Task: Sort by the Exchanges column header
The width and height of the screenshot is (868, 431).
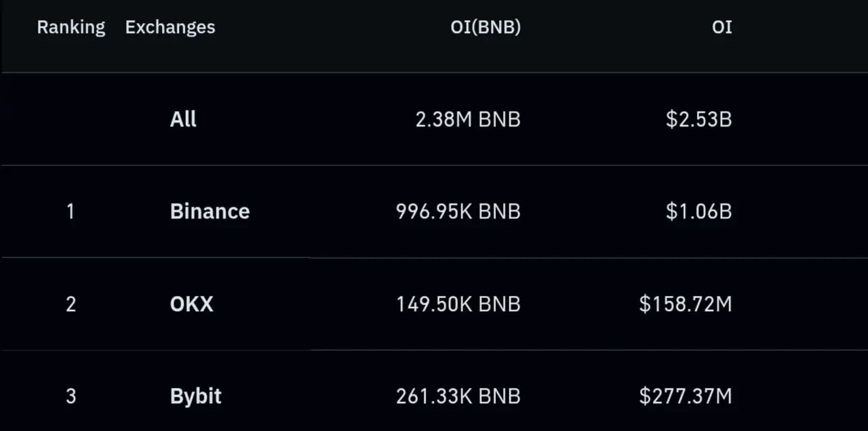Action: [170, 27]
